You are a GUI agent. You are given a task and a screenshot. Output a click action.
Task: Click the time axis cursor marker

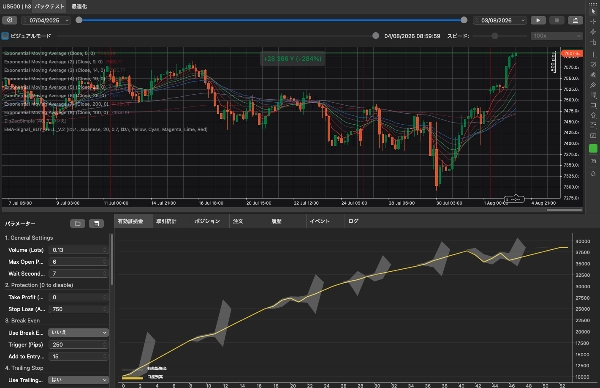pos(514,199)
